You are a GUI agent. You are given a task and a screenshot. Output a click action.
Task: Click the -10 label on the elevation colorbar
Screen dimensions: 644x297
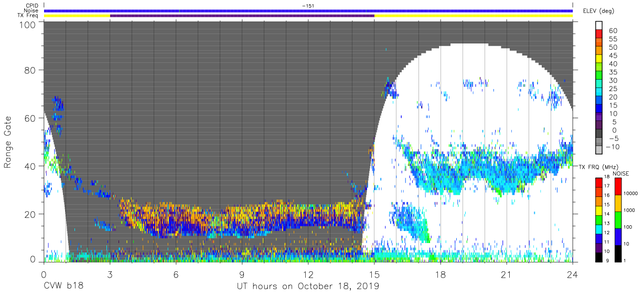point(613,147)
